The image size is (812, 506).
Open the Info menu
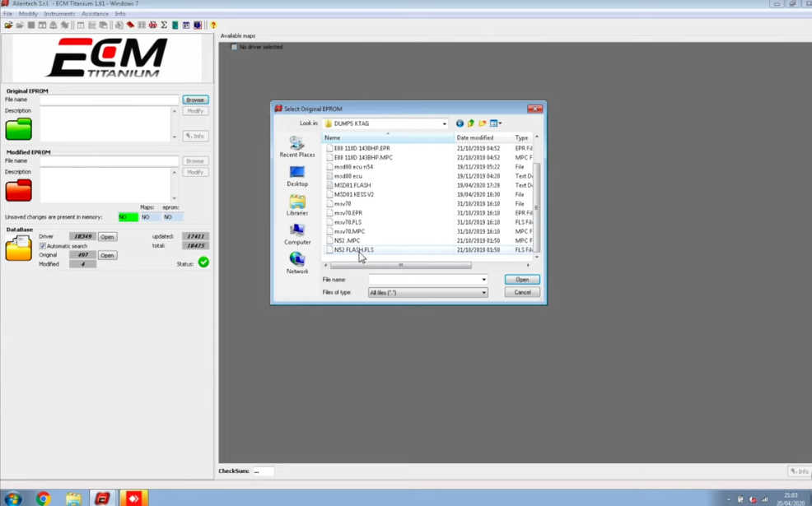point(120,14)
